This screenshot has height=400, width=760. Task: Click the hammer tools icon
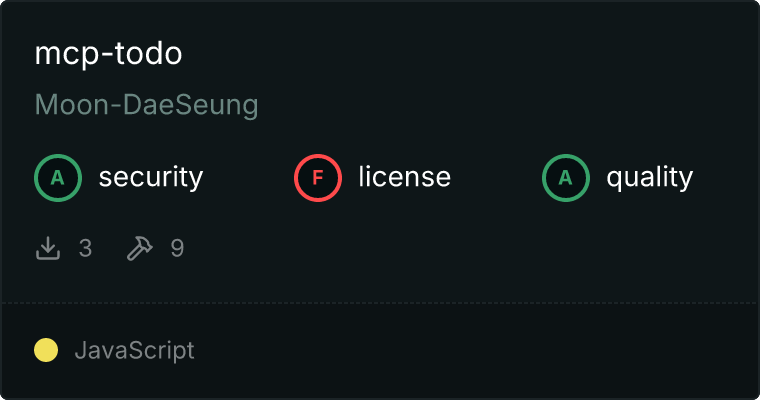(139, 248)
